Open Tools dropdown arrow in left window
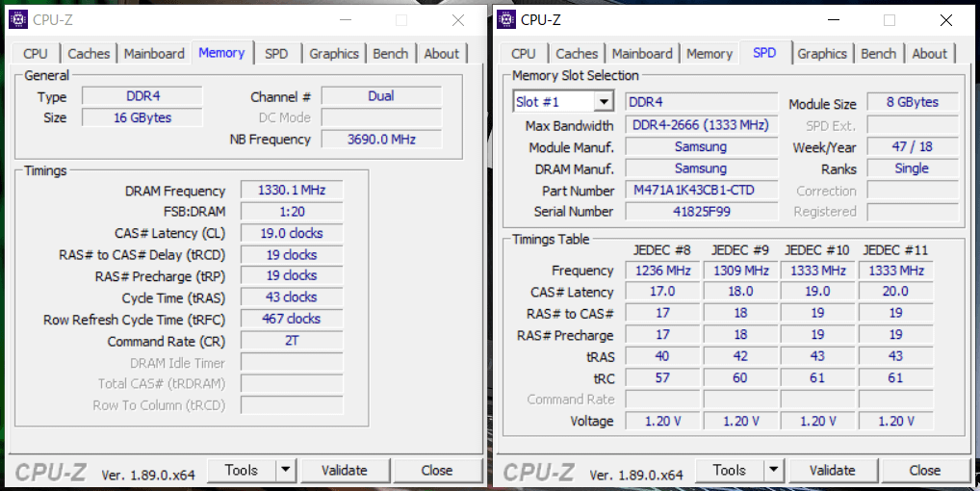 click(x=286, y=470)
